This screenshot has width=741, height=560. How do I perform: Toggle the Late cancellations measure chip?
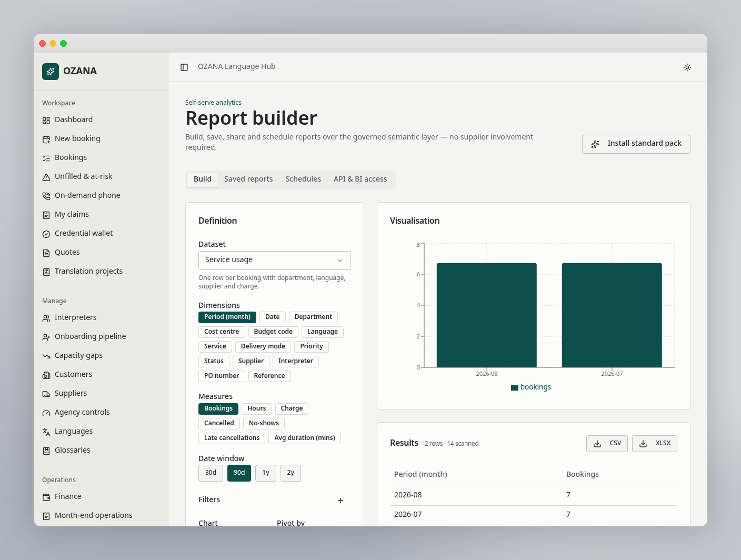pyautogui.click(x=232, y=438)
